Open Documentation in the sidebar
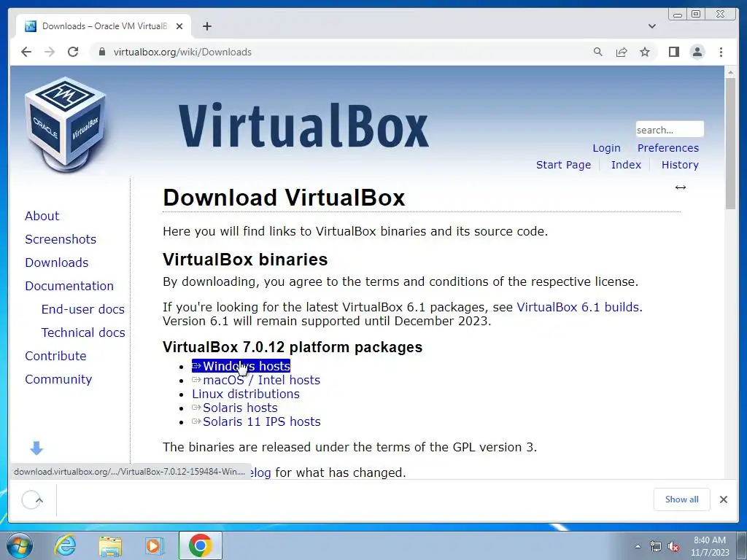The width and height of the screenshot is (747, 560). click(69, 286)
